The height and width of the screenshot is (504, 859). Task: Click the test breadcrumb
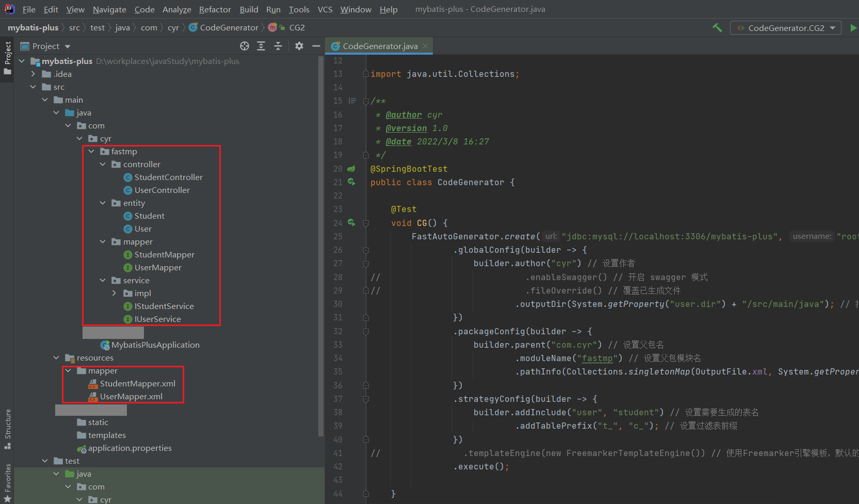(x=98, y=27)
